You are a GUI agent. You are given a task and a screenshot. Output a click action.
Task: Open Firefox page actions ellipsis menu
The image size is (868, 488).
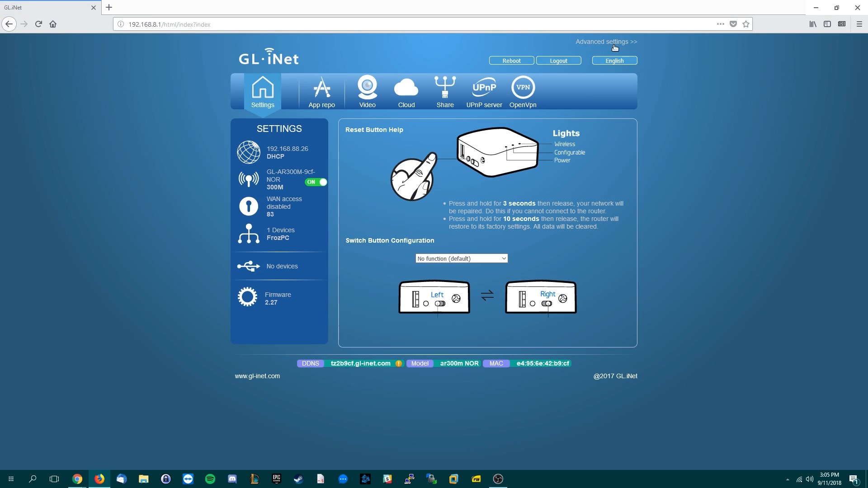tap(720, 24)
